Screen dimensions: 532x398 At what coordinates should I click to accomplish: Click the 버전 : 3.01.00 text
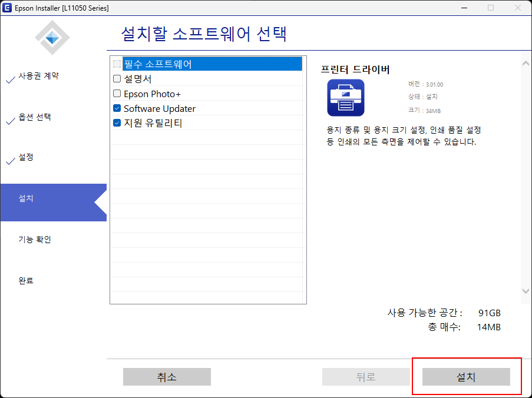point(426,84)
